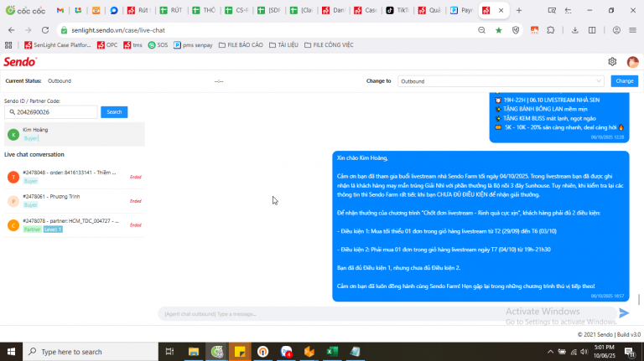Open the browser hamburger main menu
The image size is (644, 361).
pos(632,30)
